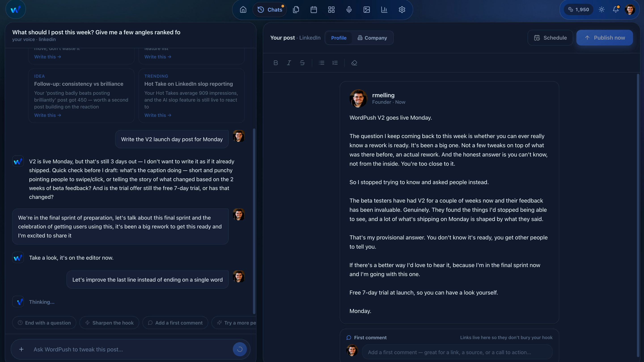Screen dimensions: 644x362
Task: Choose the End with a question suggestion
Action: [x=44, y=323]
